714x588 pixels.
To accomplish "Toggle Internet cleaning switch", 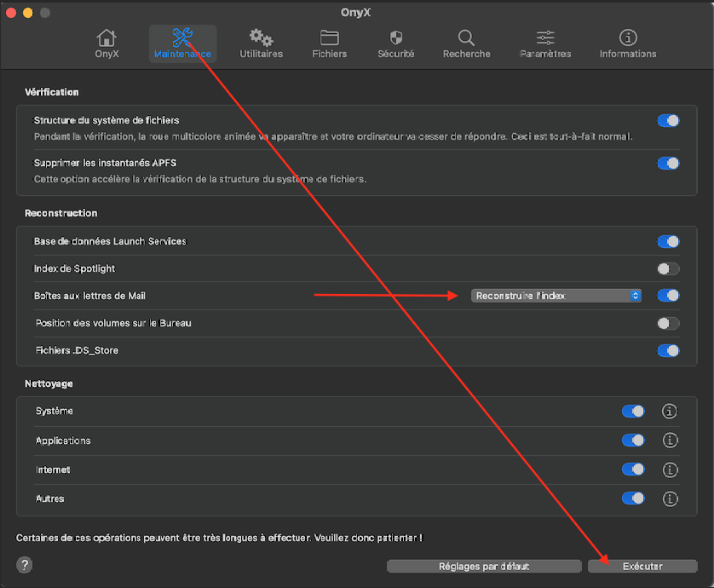I will coord(633,470).
